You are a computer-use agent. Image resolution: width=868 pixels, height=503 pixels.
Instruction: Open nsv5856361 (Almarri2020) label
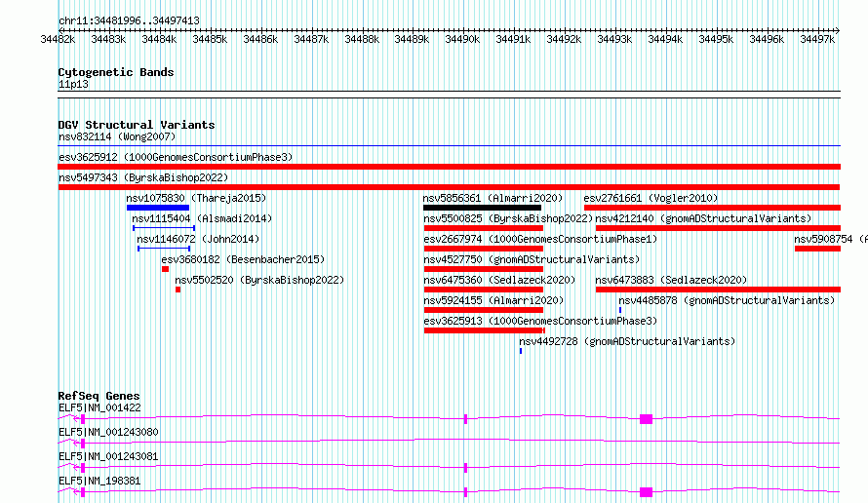click(493, 198)
